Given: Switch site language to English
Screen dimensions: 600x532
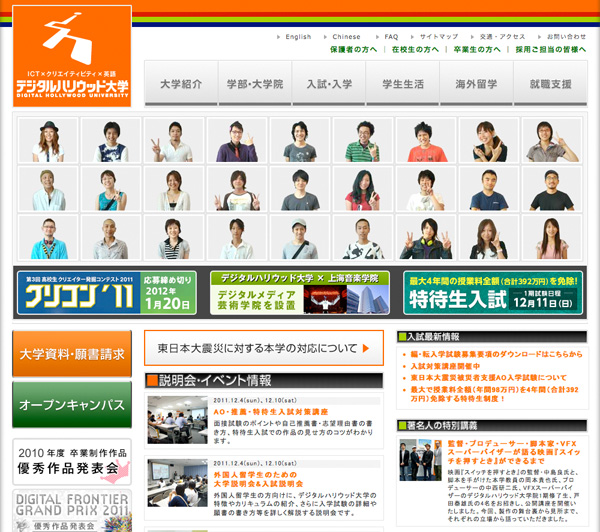Looking at the screenshot, I should pyautogui.click(x=297, y=36).
